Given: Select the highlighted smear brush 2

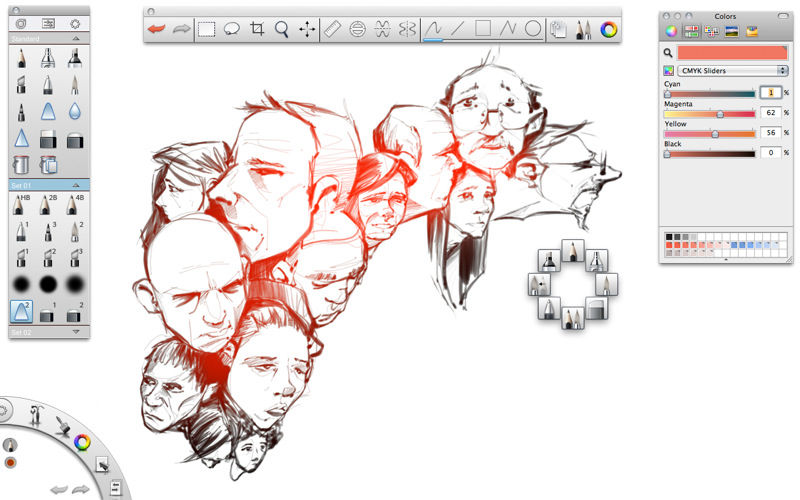Looking at the screenshot, I should (x=21, y=311).
